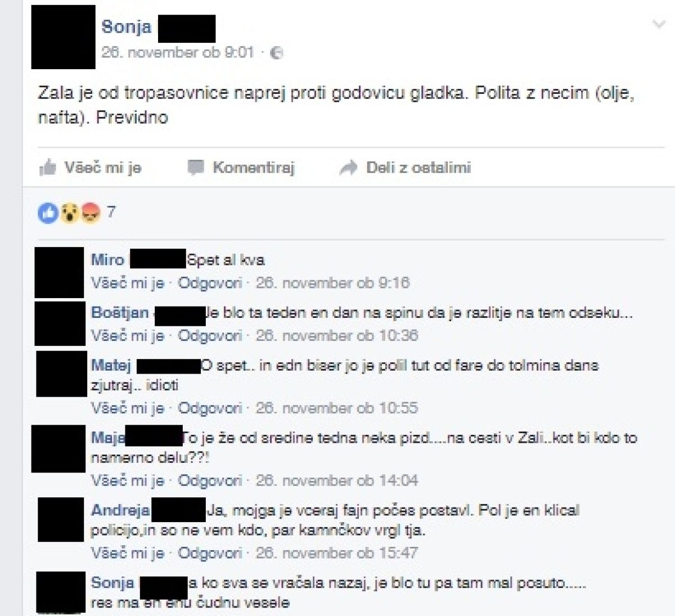Open Sonja's profile from post header
Image resolution: width=675 pixels, height=616 pixels.
tap(127, 26)
